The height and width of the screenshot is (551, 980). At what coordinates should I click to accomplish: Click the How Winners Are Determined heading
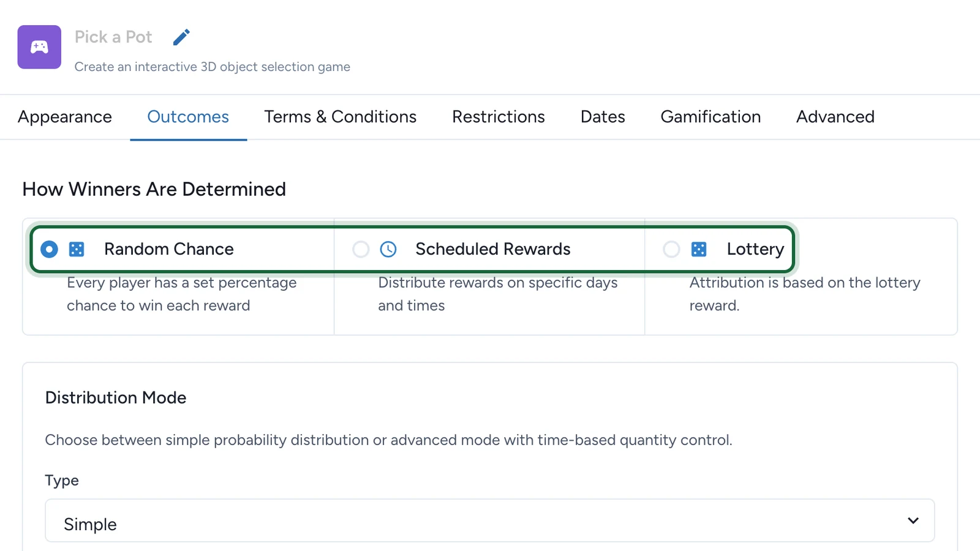(x=154, y=189)
